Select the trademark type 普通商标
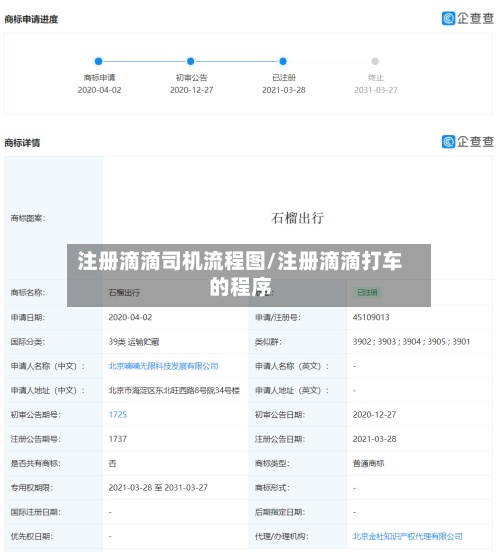Viewport: 500px width, 552px height. [x=369, y=463]
